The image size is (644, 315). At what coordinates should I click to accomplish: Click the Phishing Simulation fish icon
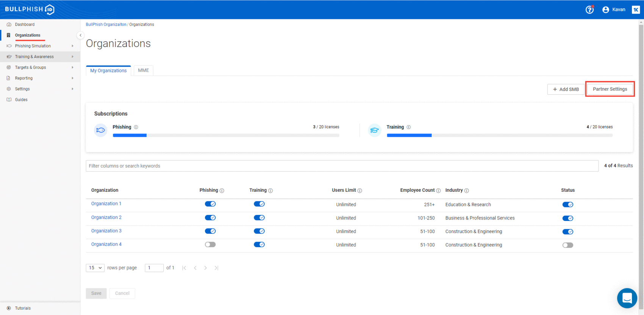9,46
